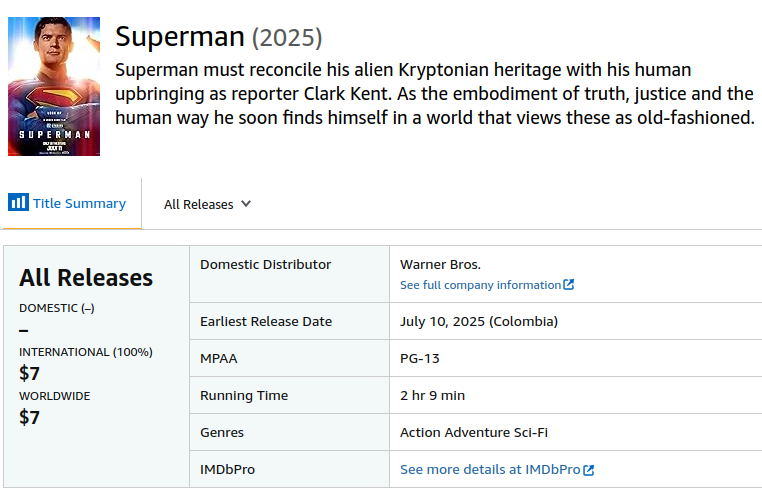Image resolution: width=762 pixels, height=497 pixels.
Task: Follow the See more details at IMDbPro link
Action: point(490,469)
